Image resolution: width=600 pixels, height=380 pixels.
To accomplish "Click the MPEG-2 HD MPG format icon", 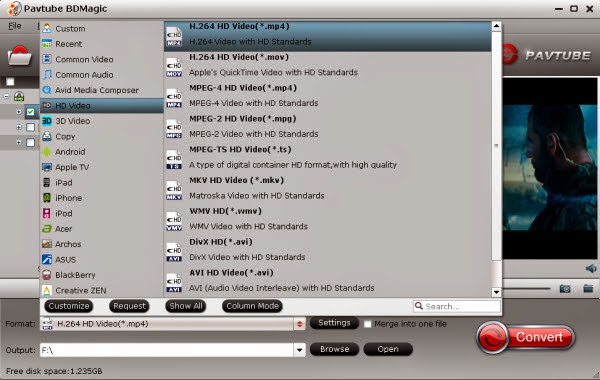I will (174, 129).
